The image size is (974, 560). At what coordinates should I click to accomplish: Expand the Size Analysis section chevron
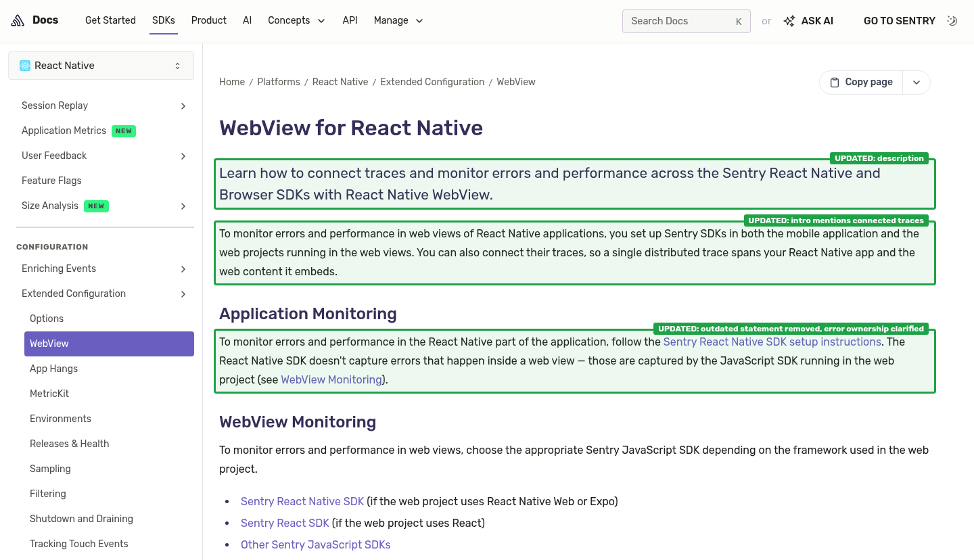(183, 206)
